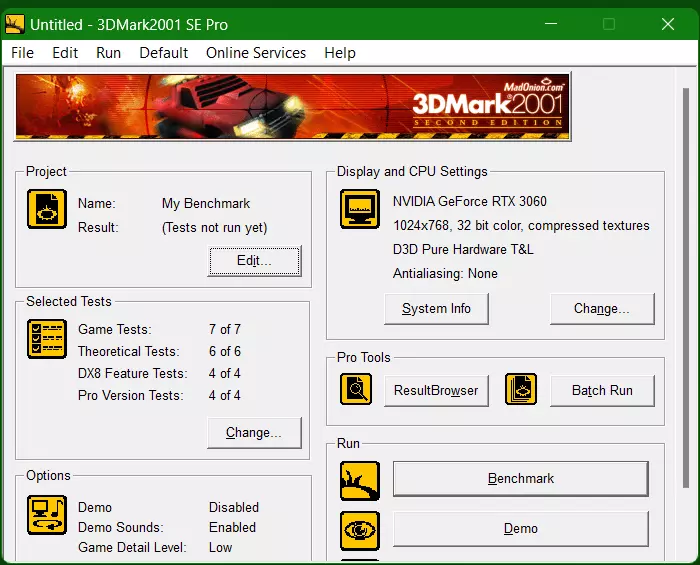The height and width of the screenshot is (565, 700).
Task: Launch the ResultBrowser button
Action: coord(436,391)
